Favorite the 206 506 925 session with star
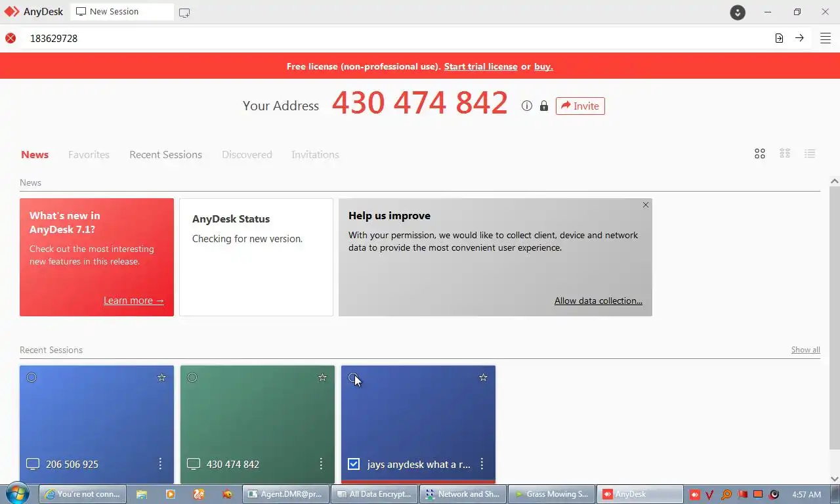840x504 pixels. tap(161, 377)
